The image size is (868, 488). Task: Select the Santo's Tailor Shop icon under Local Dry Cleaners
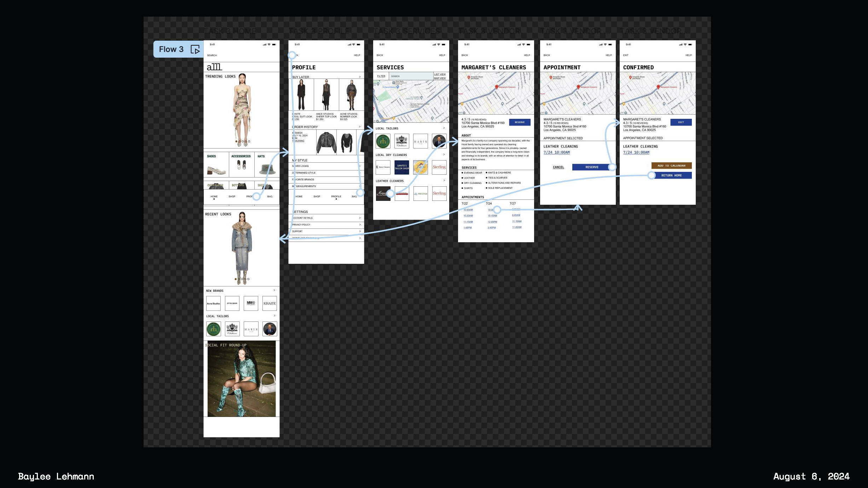click(402, 167)
